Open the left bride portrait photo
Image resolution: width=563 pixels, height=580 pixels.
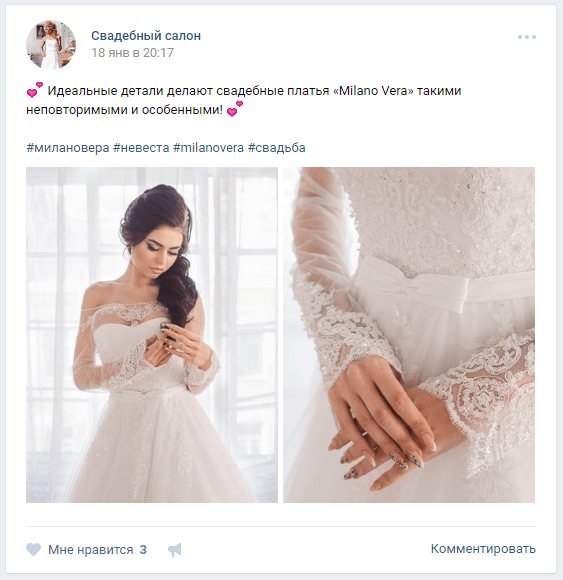click(x=152, y=335)
